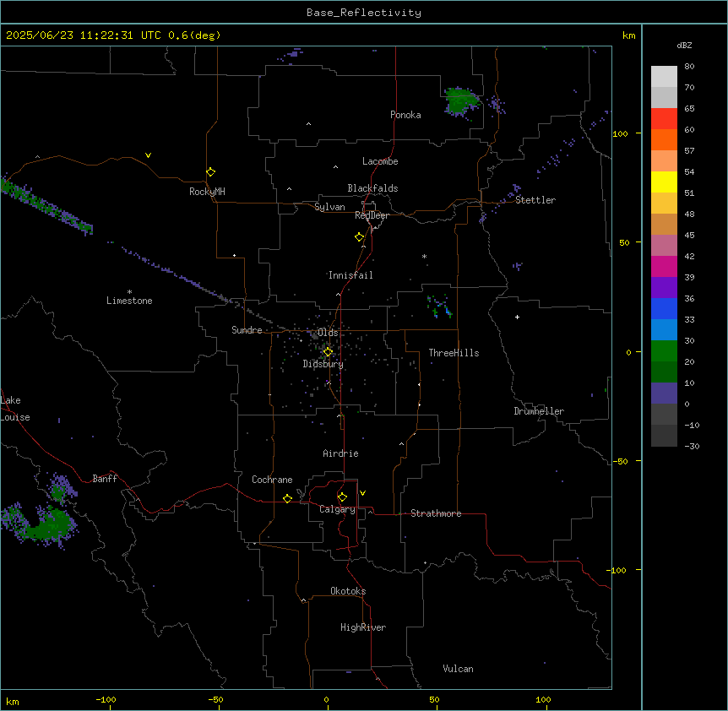The width and height of the screenshot is (728, 711).
Task: Click the -50 tick on the horizontal axis
Action: click(x=215, y=699)
